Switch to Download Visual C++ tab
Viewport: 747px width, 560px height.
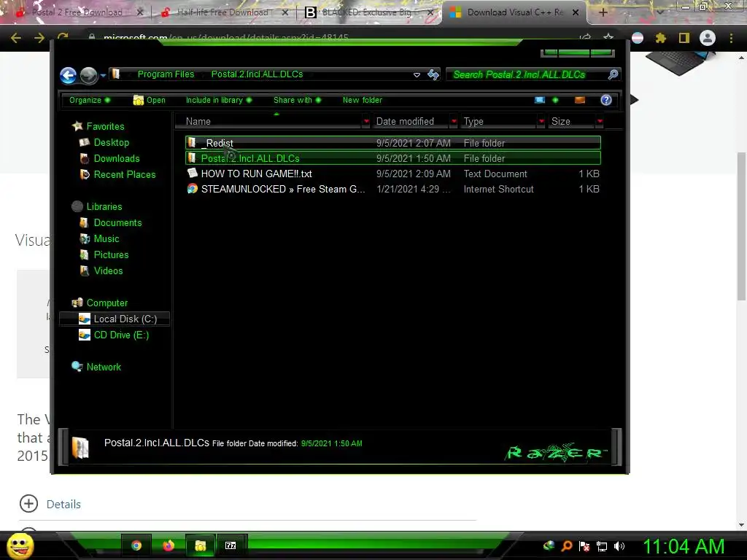(515, 12)
